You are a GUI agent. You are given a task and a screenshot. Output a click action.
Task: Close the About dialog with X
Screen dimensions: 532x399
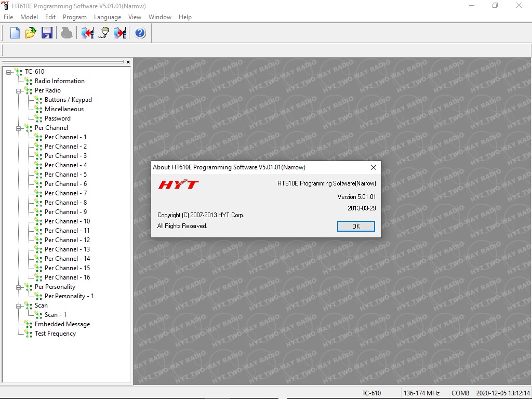374,167
